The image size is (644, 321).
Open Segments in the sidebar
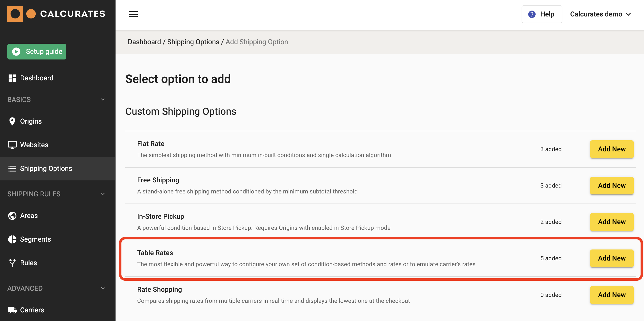(x=58, y=239)
